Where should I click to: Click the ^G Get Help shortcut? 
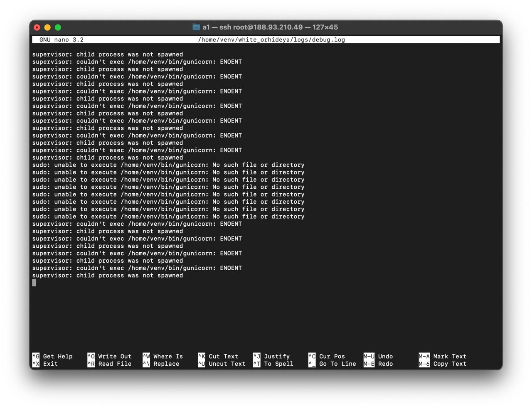(x=52, y=357)
